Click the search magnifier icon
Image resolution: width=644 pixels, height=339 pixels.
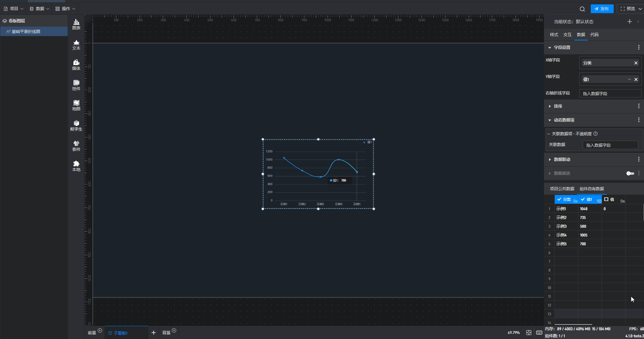(582, 9)
